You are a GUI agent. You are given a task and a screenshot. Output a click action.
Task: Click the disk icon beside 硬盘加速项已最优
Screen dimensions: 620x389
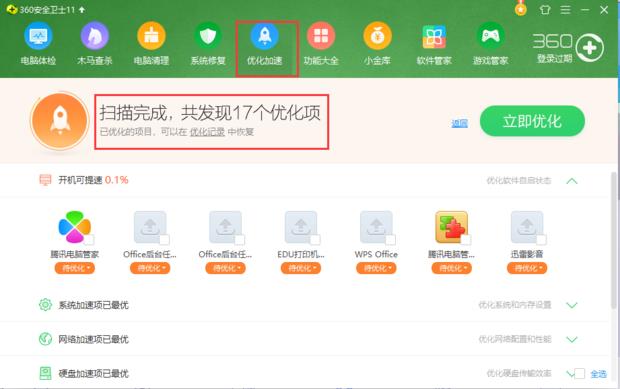coord(45,374)
